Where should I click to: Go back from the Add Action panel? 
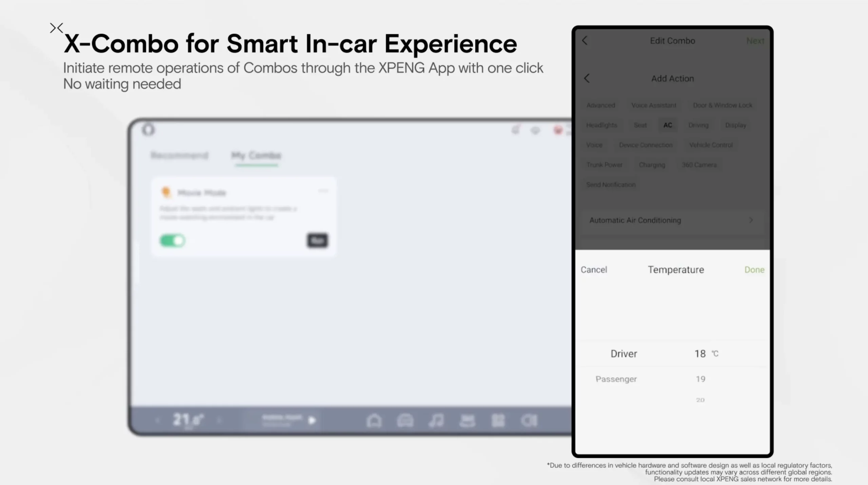pyautogui.click(x=587, y=78)
